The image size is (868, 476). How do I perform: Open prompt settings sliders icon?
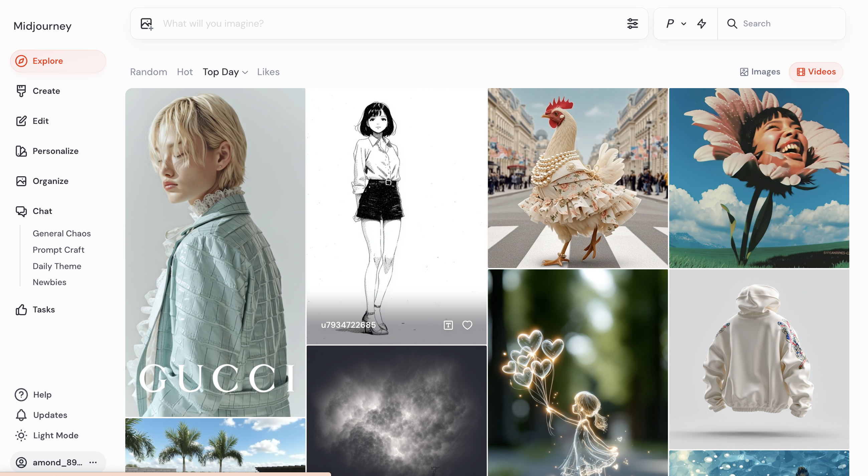[x=632, y=24]
